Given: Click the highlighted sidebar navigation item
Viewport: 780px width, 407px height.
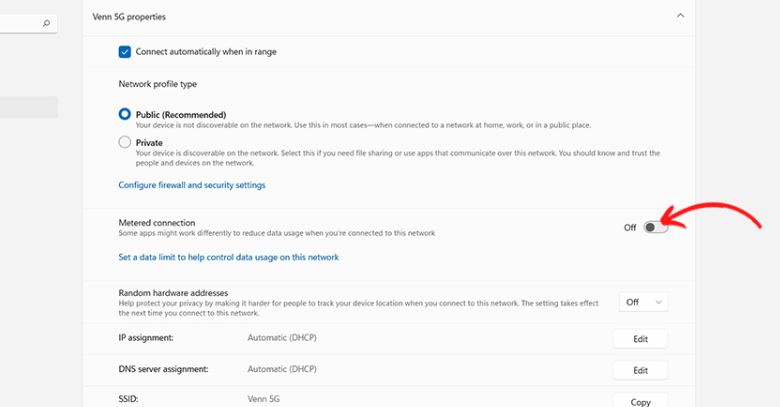Looking at the screenshot, I should pos(29,107).
